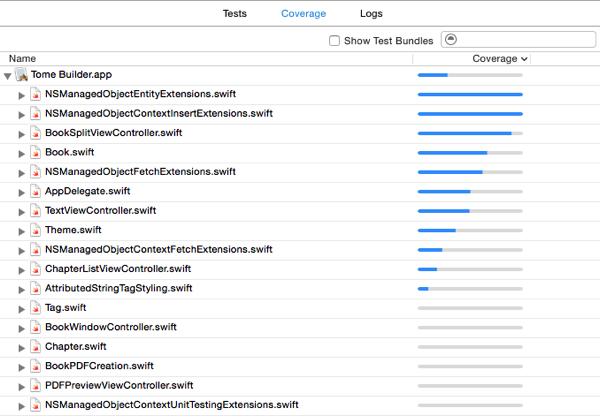Select the Tome Builder.app name

[72, 75]
